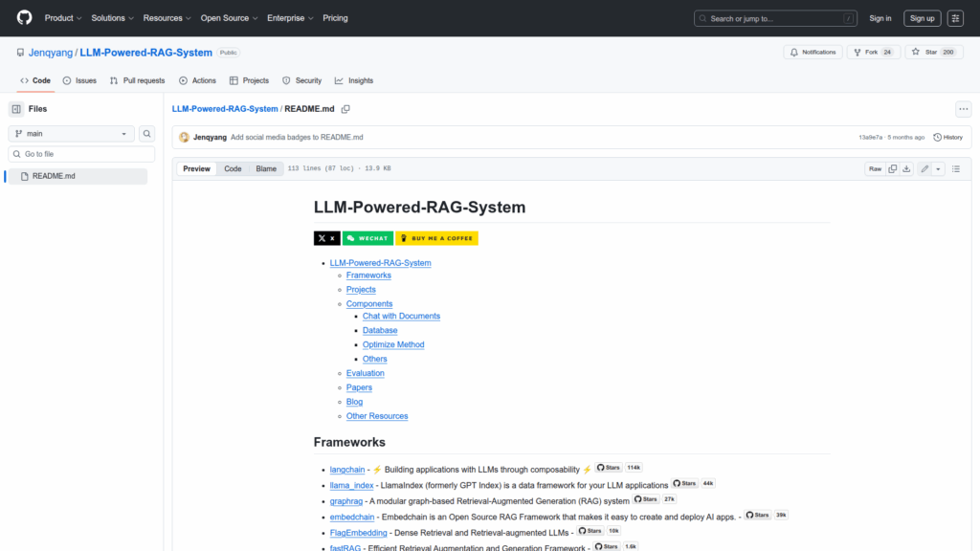This screenshot has height=551, width=980.
Task: View the file History
Action: (x=948, y=138)
